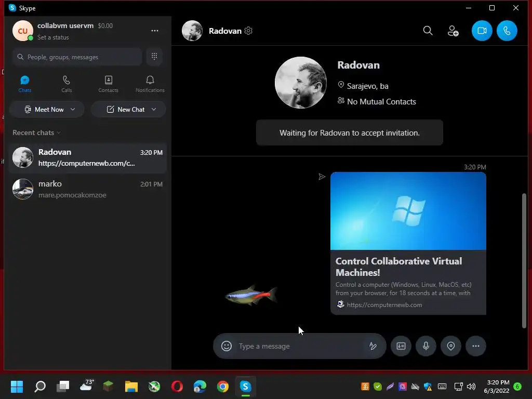This screenshot has height=399, width=532.
Task: Start a video call with Radovan
Action: pos(482,31)
